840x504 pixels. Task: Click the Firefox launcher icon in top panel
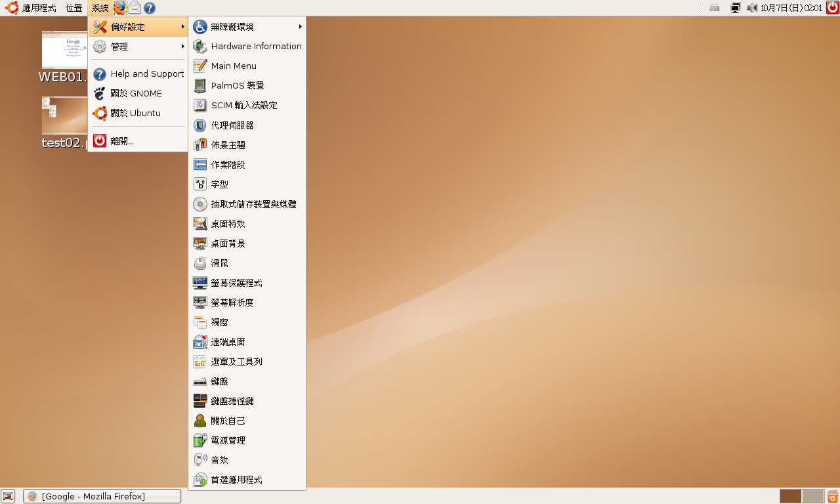120,8
